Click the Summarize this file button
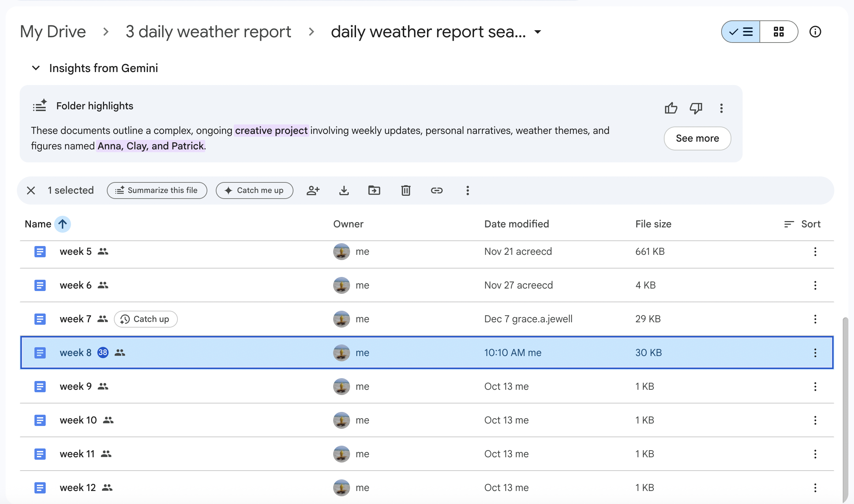The image size is (854, 504). click(157, 190)
